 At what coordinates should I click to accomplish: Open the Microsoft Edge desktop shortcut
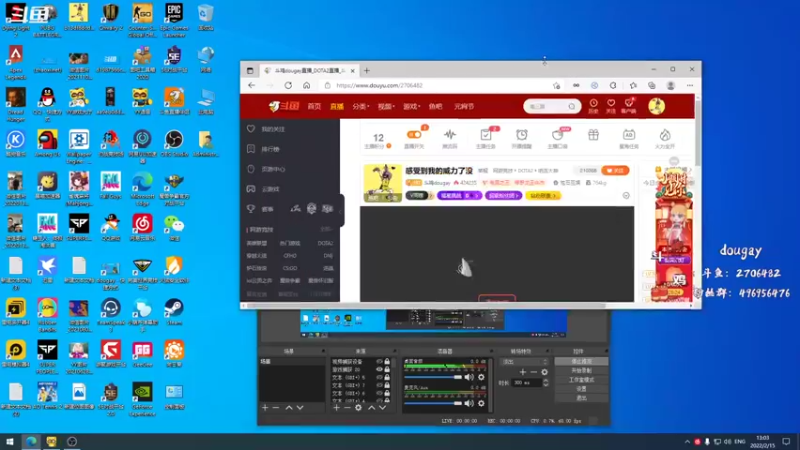[142, 188]
